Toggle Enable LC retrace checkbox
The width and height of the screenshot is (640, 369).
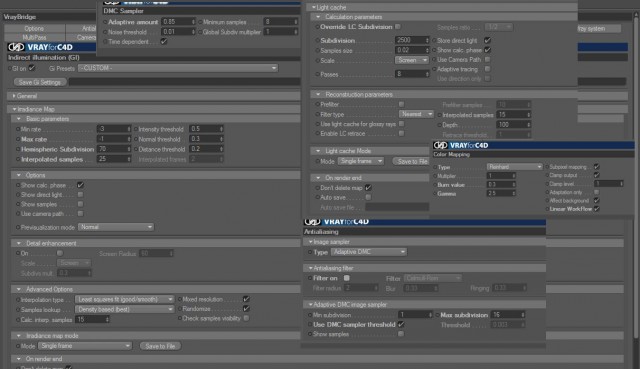click(x=402, y=133)
